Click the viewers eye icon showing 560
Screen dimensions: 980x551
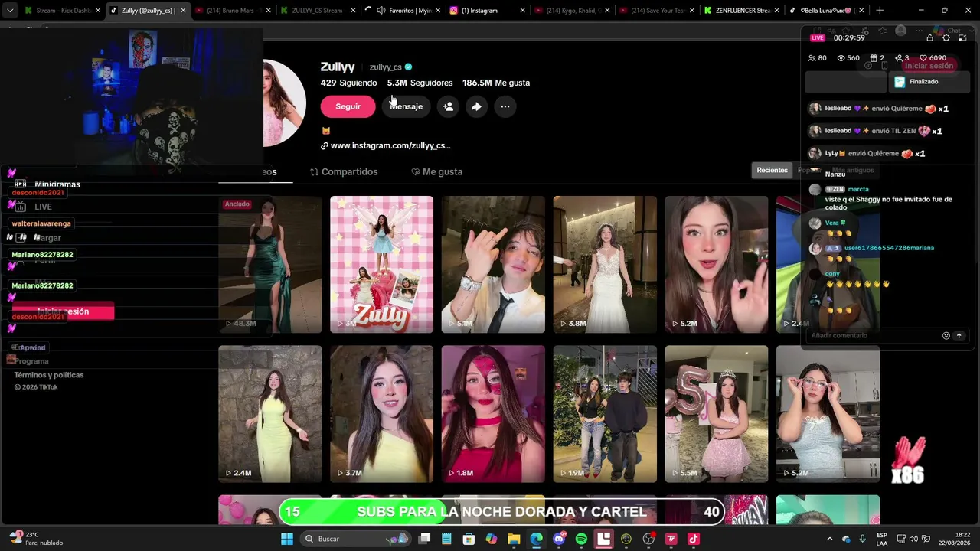[841, 58]
